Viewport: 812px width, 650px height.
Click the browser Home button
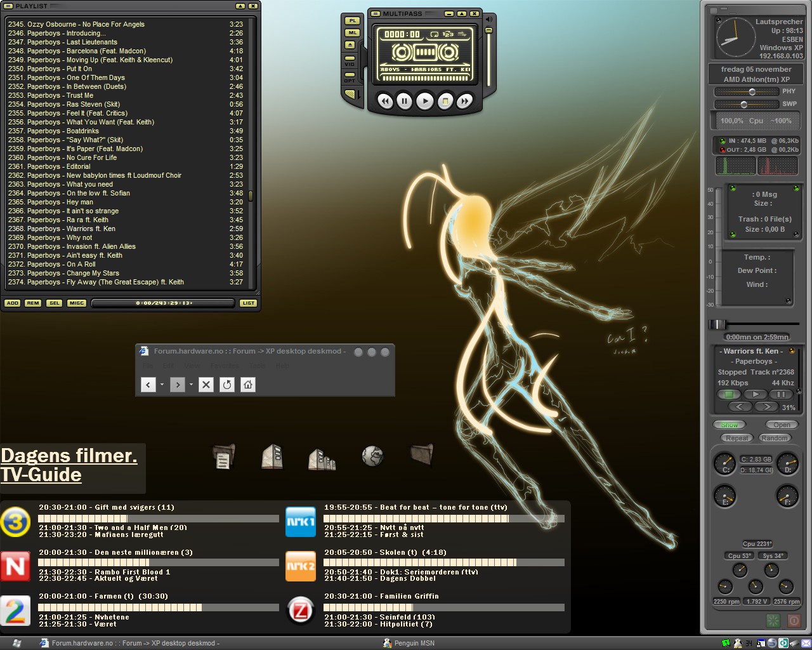(x=248, y=385)
